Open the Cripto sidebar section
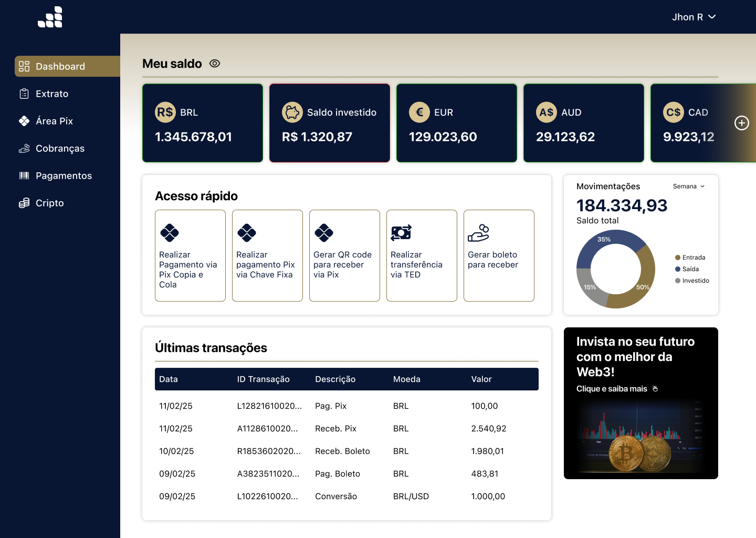756x538 pixels. [x=49, y=203]
